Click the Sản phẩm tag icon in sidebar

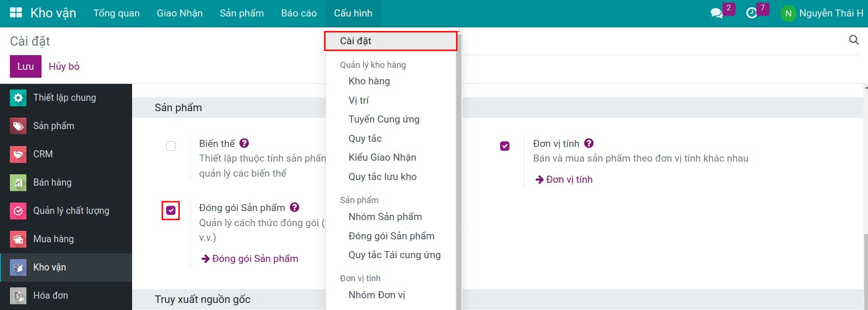point(18,126)
